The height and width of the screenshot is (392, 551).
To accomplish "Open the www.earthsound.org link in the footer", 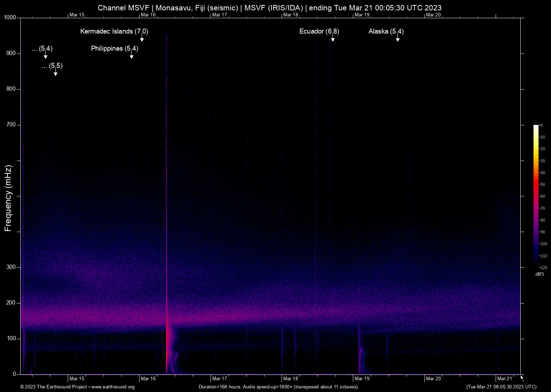I will (113, 387).
